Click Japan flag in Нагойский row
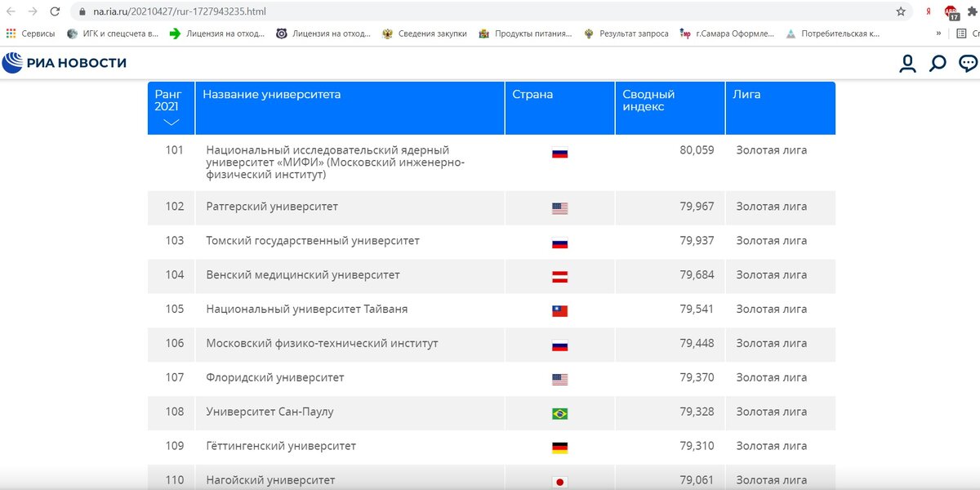The height and width of the screenshot is (490, 980). [x=559, y=482]
